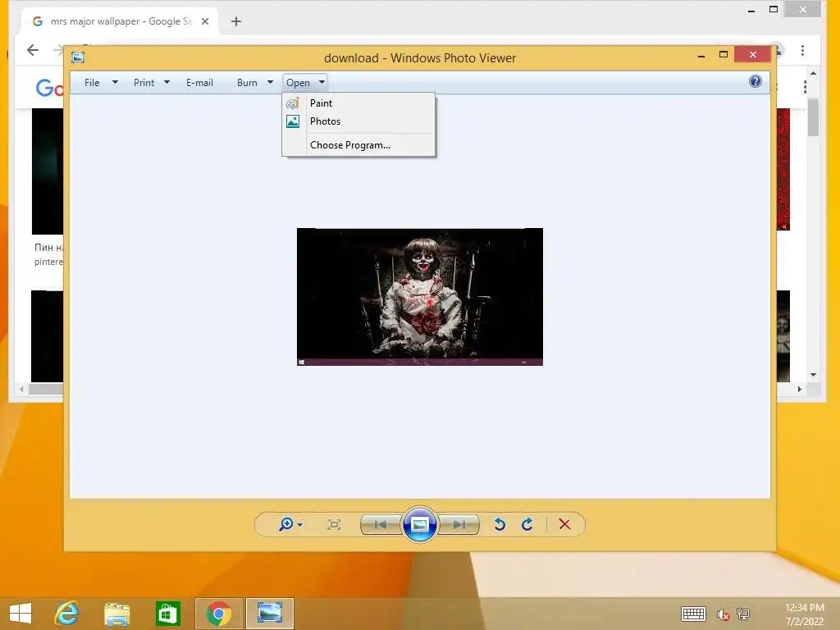Open the image in Paint

358,103
